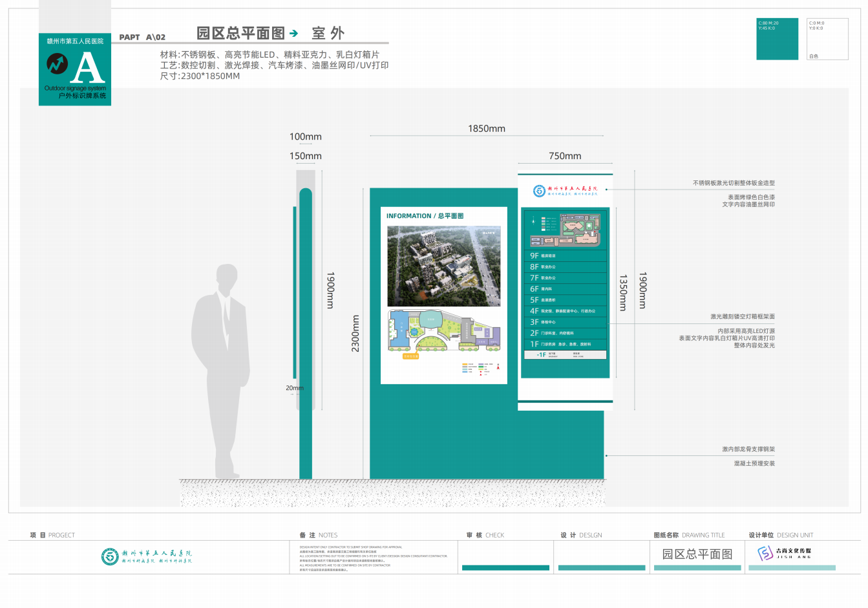Click the 工艺 process description line
The image size is (868, 608).
coord(274,65)
